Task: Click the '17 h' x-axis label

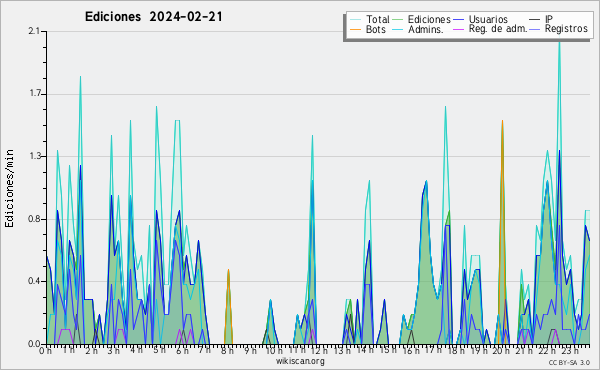Action: [x=433, y=350]
